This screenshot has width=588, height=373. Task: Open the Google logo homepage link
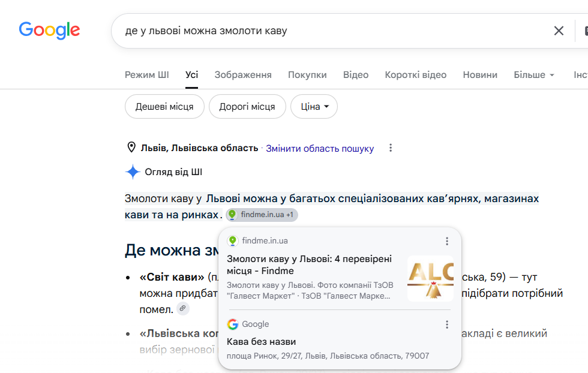point(49,30)
